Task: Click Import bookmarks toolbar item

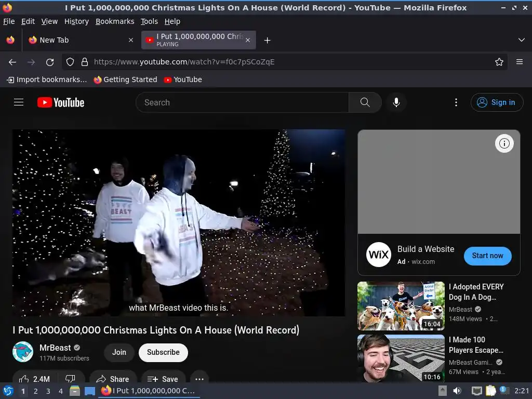Action: (x=47, y=79)
